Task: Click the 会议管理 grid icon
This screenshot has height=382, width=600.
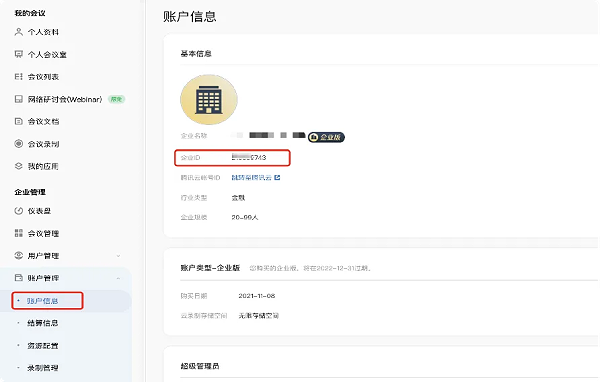Action: pos(18,233)
